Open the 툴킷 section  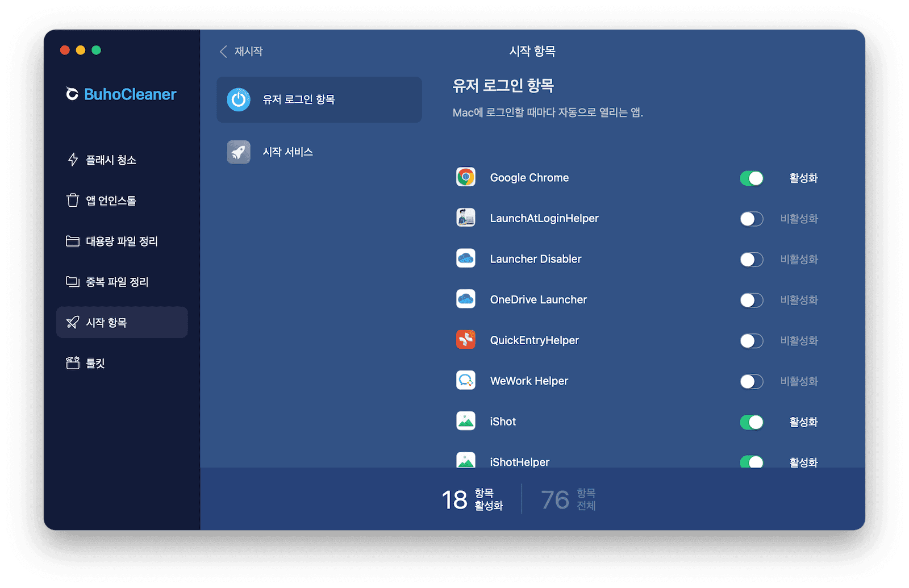point(122,363)
